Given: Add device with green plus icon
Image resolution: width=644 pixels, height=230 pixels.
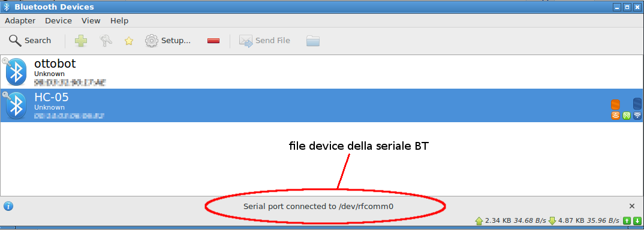Looking at the screenshot, I should [81, 41].
